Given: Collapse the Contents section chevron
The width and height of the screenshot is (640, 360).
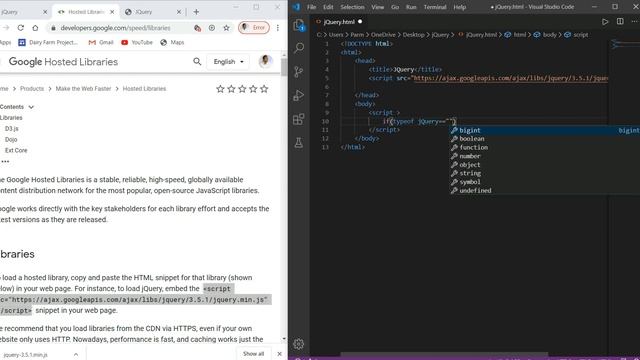Looking at the screenshot, I should [x=31, y=107].
